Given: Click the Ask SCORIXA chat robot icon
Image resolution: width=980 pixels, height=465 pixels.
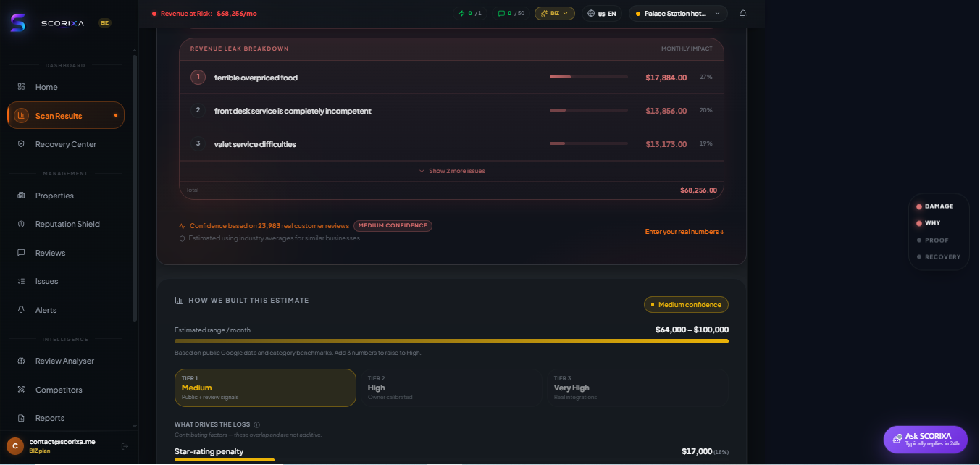Looking at the screenshot, I should 897,439.
